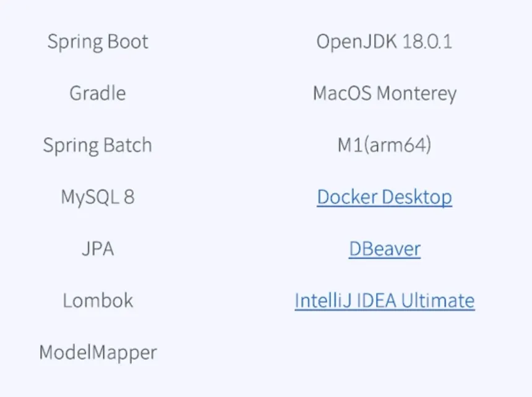Select the Lombok label
The height and width of the screenshot is (397, 532).
point(98,301)
